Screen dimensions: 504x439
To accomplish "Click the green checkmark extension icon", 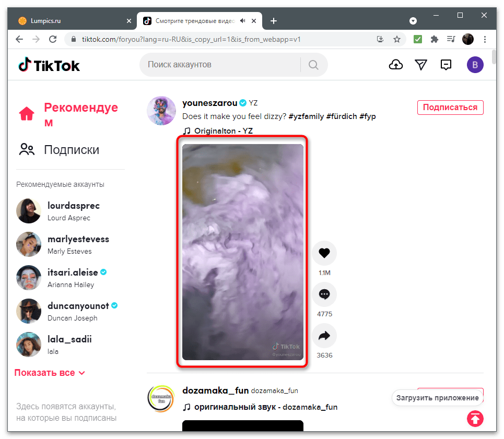I will pos(417,39).
